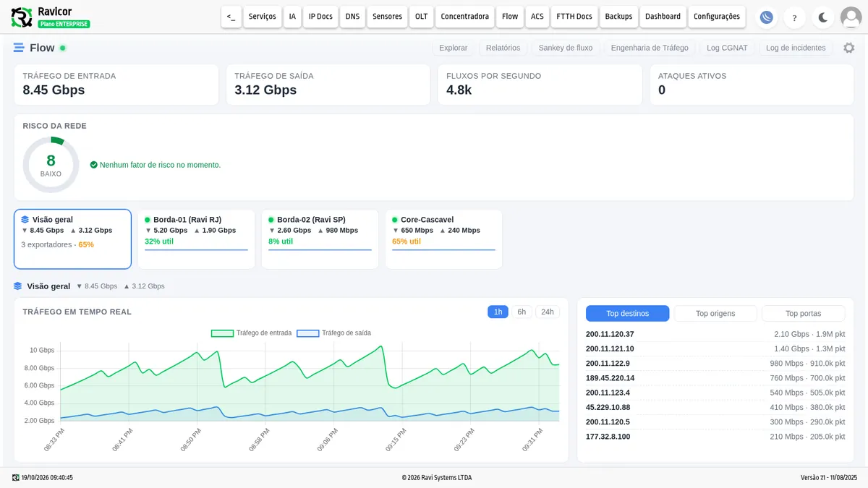Open Flow settings gear icon
The image size is (868, 488).
click(x=848, y=48)
